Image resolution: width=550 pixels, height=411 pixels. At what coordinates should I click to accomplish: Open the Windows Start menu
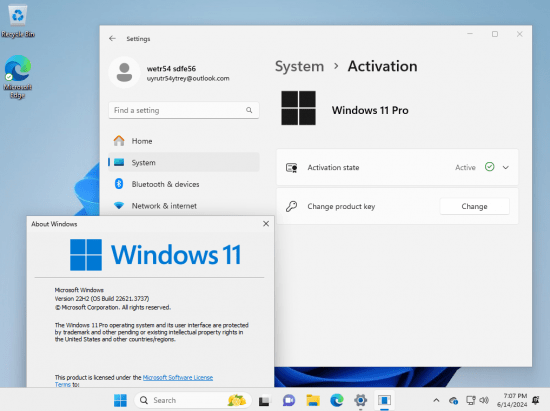pyautogui.click(x=120, y=400)
